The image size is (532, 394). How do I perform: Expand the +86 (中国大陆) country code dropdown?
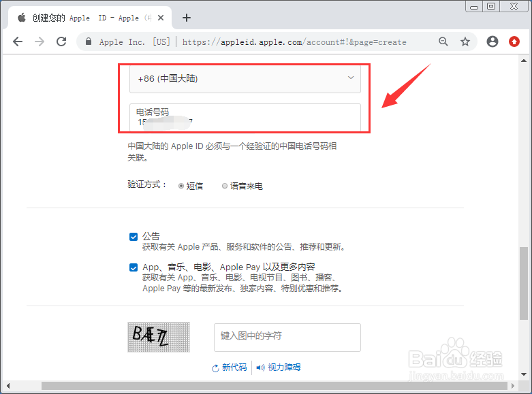click(245, 79)
